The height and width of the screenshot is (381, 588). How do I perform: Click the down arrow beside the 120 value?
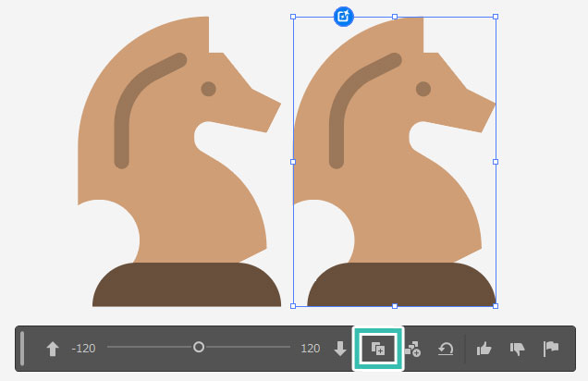point(340,349)
